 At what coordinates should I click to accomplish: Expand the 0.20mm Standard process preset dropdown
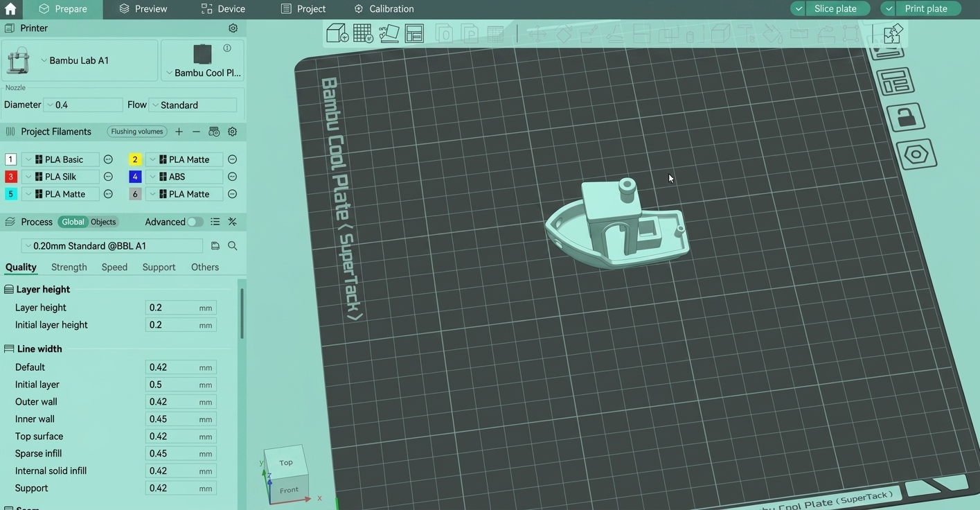click(x=112, y=246)
